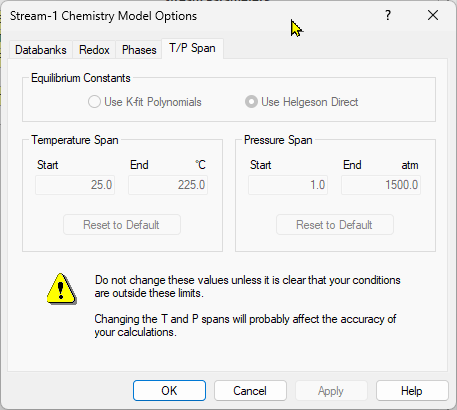The height and width of the screenshot is (410, 457).
Task: Click the Temperature Span End field
Action: coord(168,185)
